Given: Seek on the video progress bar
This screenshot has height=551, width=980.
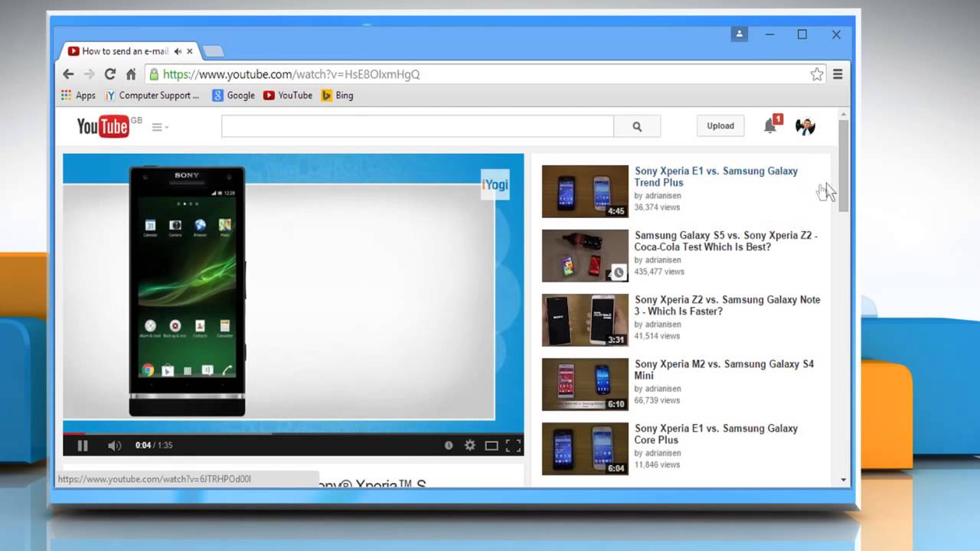Looking at the screenshot, I should click(x=293, y=432).
